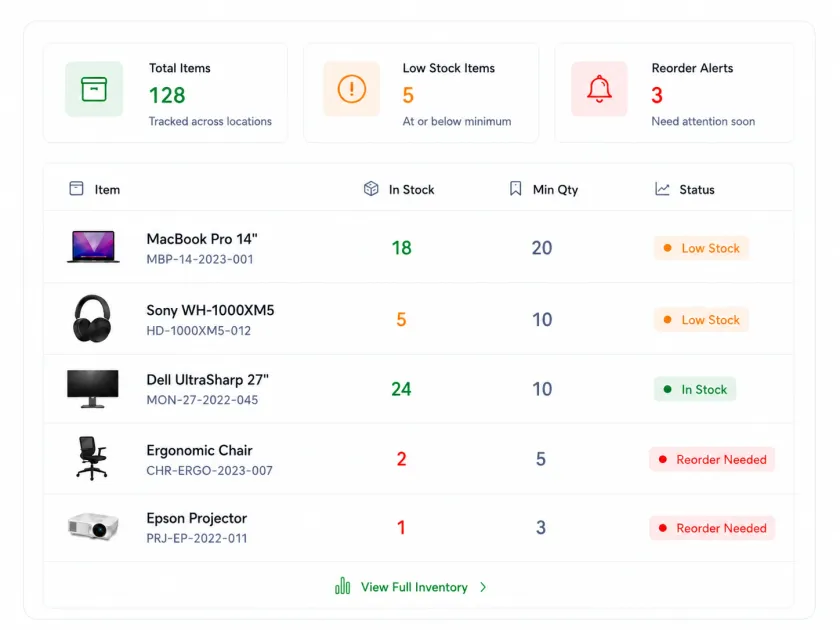Image resolution: width=840 pixels, height=630 pixels.
Task: Click the Reorder Needed badge for Ergonomic Chair
Action: (712, 459)
